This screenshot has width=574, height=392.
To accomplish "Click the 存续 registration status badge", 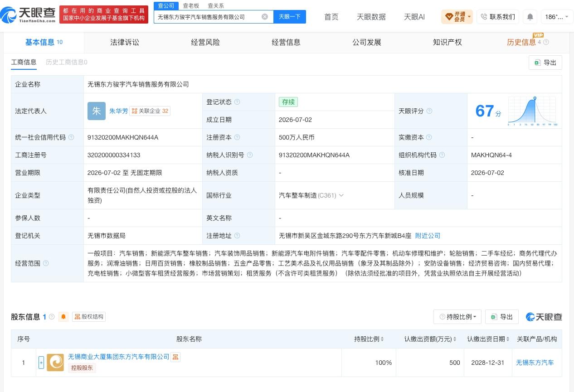I will pyautogui.click(x=288, y=102).
